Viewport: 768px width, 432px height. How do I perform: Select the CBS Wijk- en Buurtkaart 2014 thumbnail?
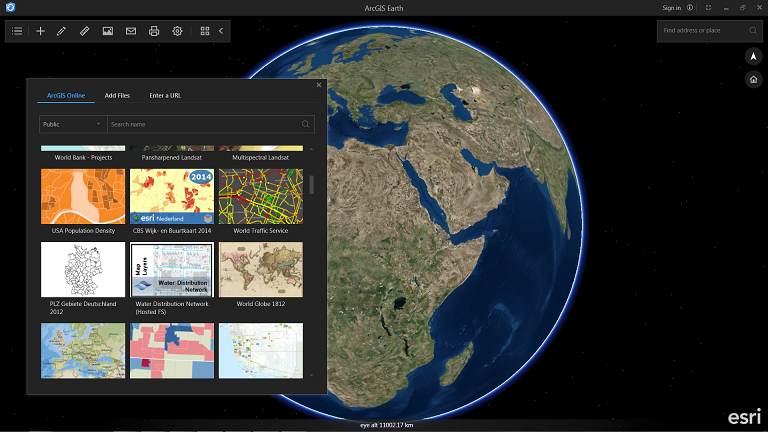172,196
